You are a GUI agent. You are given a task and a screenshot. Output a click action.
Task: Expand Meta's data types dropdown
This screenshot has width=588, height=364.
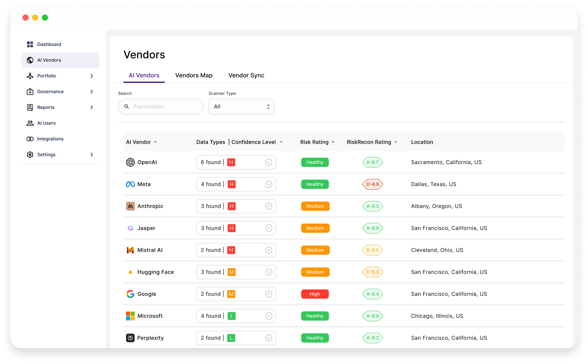pos(269,184)
